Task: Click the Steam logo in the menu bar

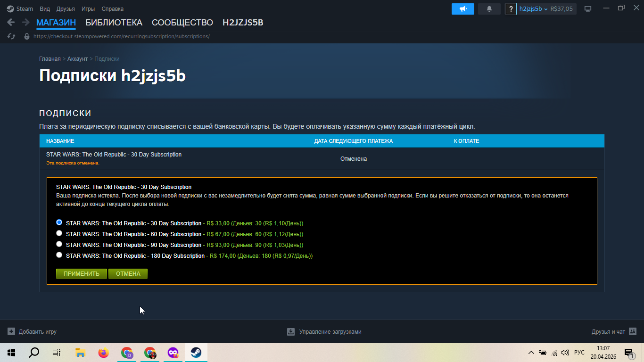Action: 10,8
